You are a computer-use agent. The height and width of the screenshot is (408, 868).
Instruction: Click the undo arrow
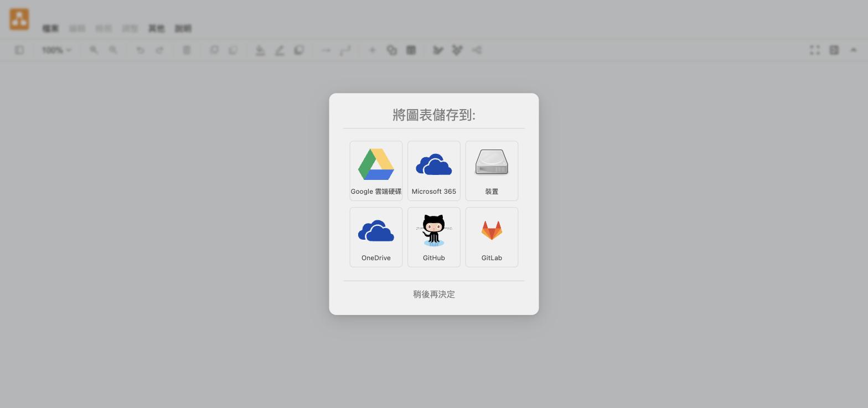[141, 50]
